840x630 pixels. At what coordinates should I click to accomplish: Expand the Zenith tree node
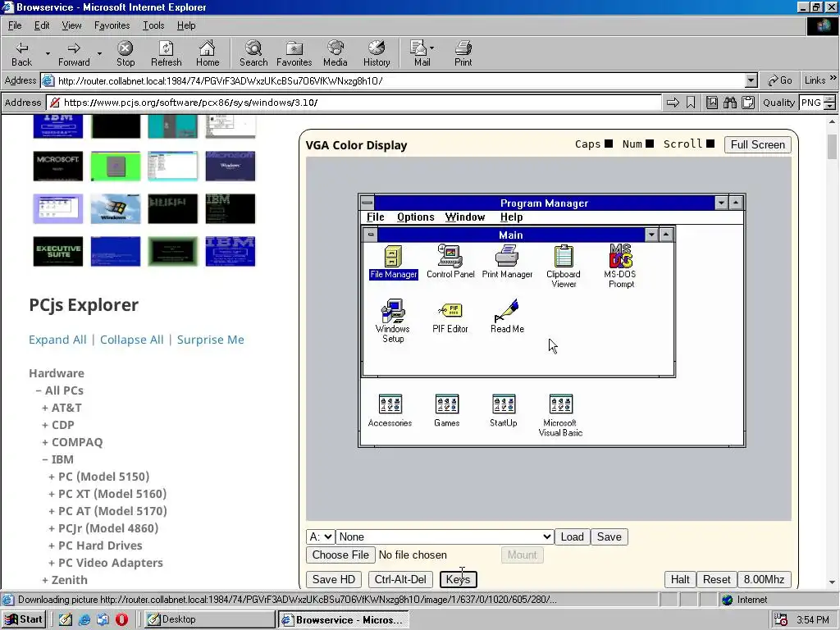[x=45, y=580]
